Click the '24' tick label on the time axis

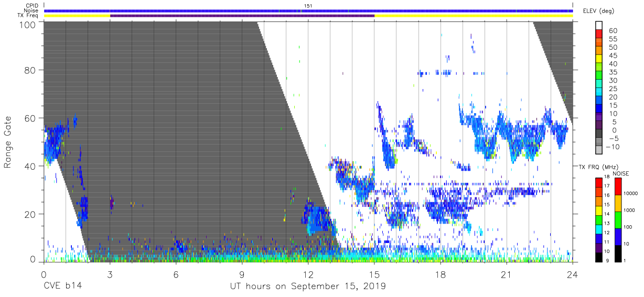coord(573,274)
